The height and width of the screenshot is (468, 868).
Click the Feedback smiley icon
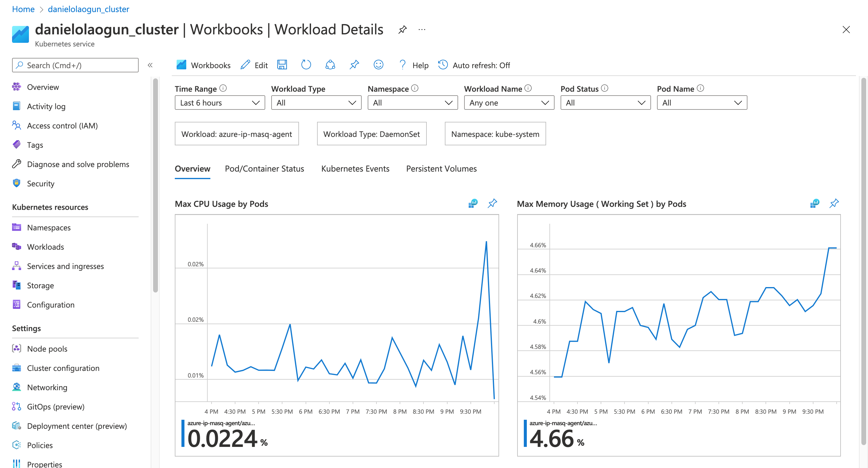(x=379, y=65)
